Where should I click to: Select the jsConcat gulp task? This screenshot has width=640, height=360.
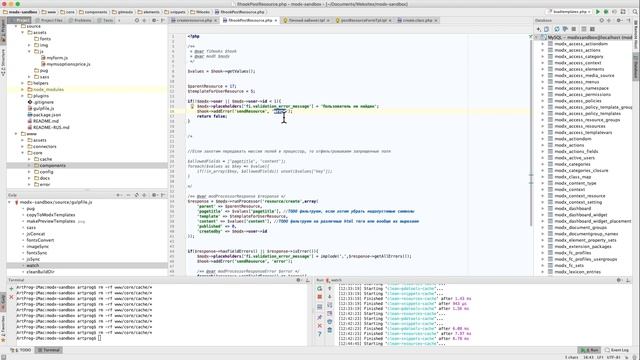pyautogui.click(x=36, y=234)
